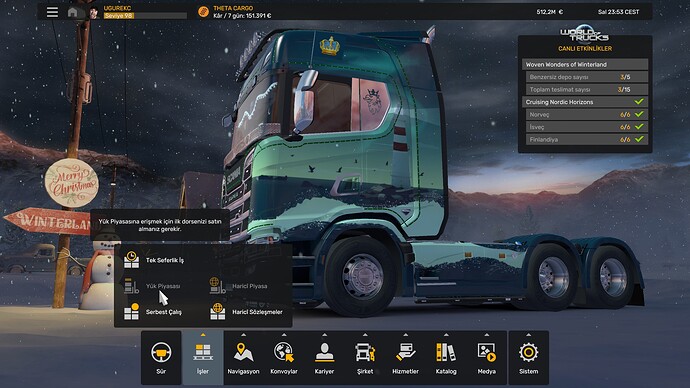
Task: Expand arrow above Konvoylar button
Action: tap(284, 335)
